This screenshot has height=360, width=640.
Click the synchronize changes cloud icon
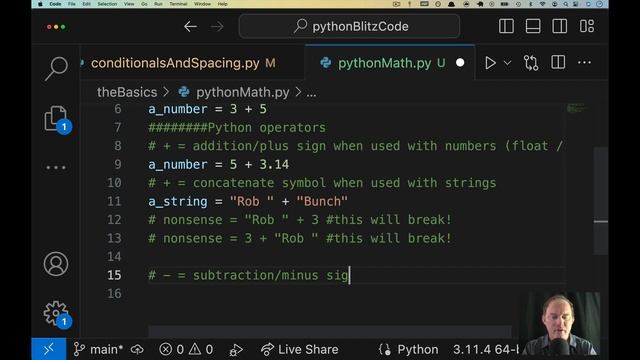(137, 349)
